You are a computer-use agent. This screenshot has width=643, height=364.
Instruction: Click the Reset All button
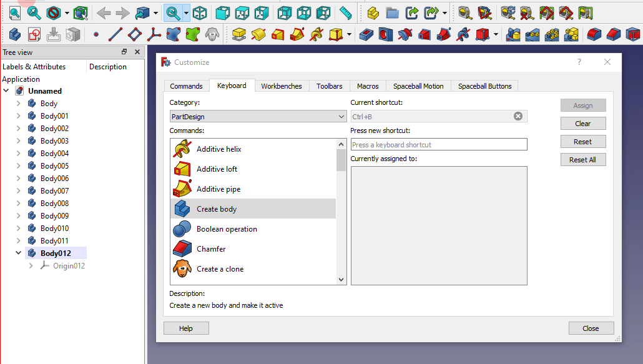(583, 159)
